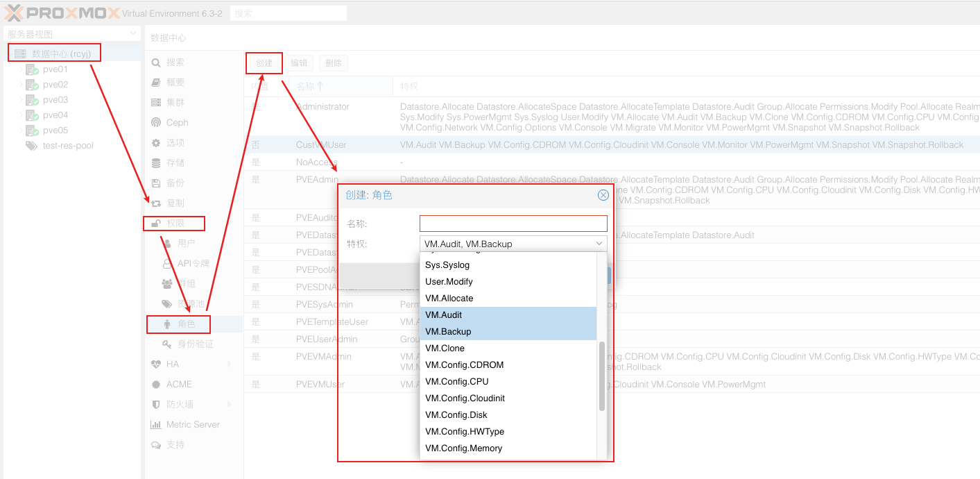Expand the HA submenu arrow
Viewport: 980px width, 479px height.
coord(230,364)
